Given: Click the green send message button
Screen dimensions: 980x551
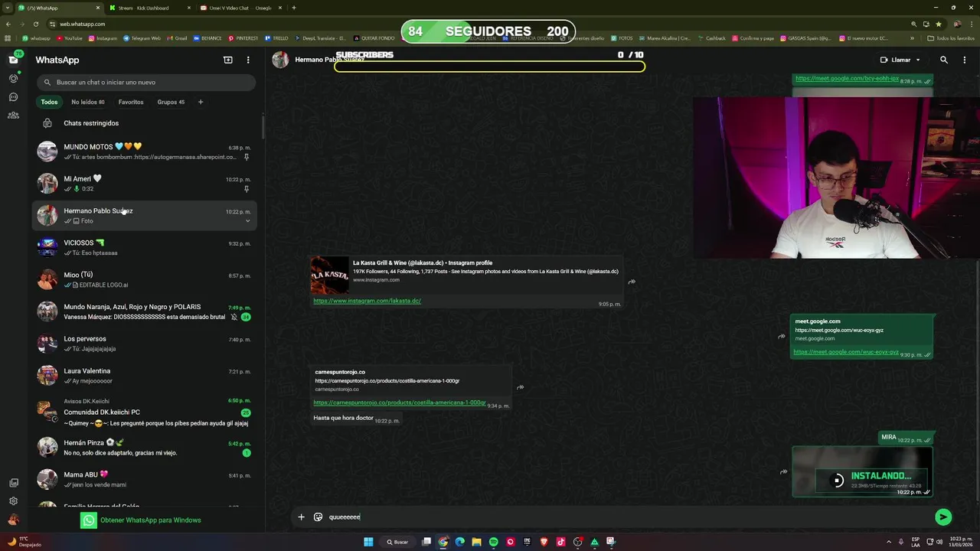Looking at the screenshot, I should click(943, 517).
